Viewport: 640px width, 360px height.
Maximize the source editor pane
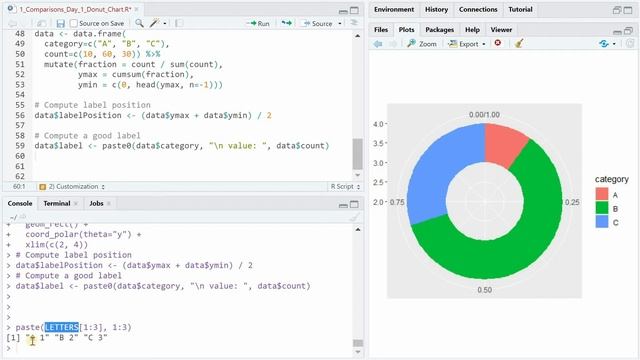pyautogui.click(x=354, y=10)
